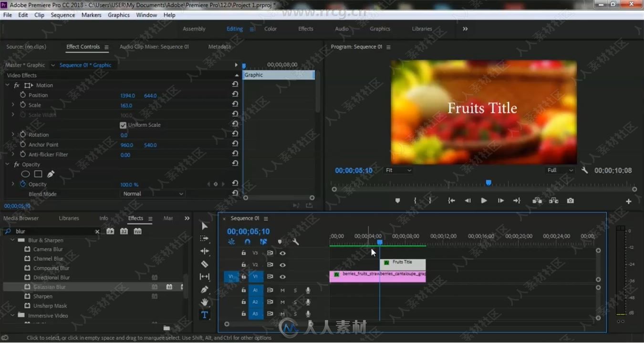Toggle Uniform Scale checkbox
This screenshot has width=644, height=343.
pos(123,125)
